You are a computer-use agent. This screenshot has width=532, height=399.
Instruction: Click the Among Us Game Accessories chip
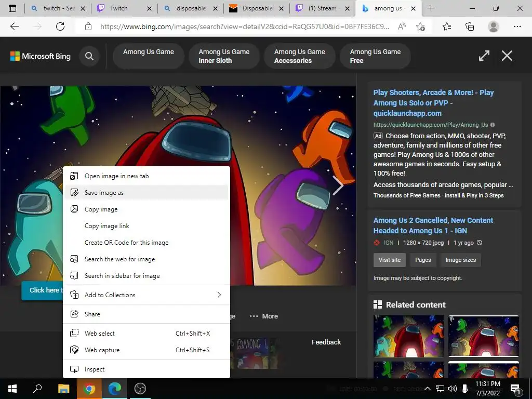(x=300, y=56)
